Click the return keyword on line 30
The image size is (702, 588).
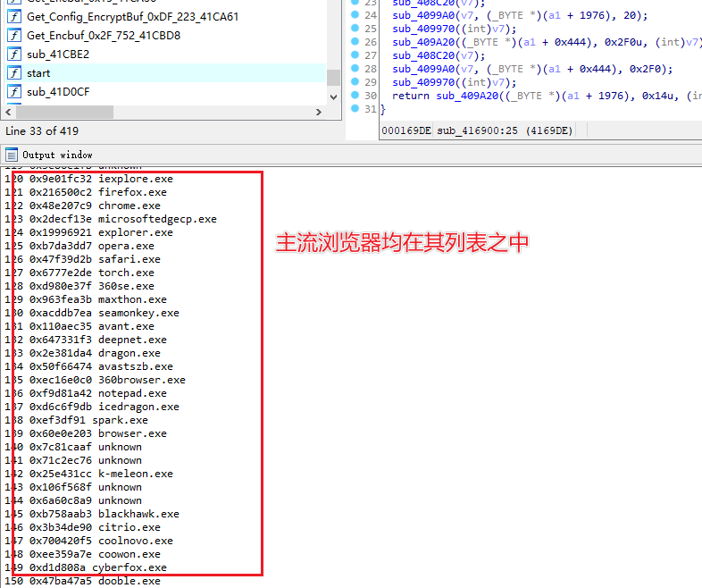coord(411,96)
